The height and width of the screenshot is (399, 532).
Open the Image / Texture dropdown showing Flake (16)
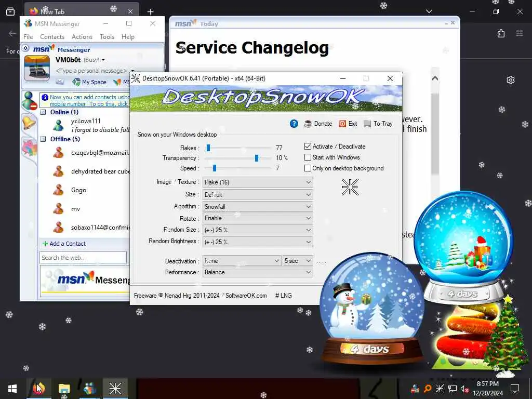258,182
